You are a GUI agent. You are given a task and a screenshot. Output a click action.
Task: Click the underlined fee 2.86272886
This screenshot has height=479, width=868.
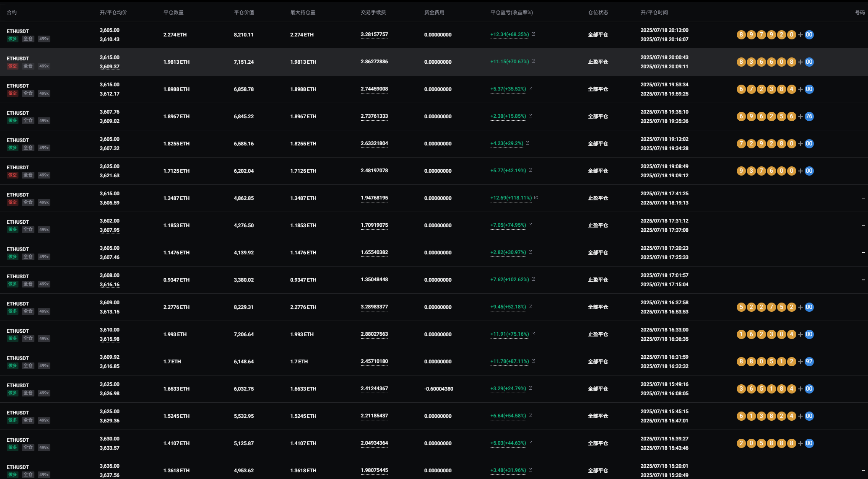[x=374, y=62]
